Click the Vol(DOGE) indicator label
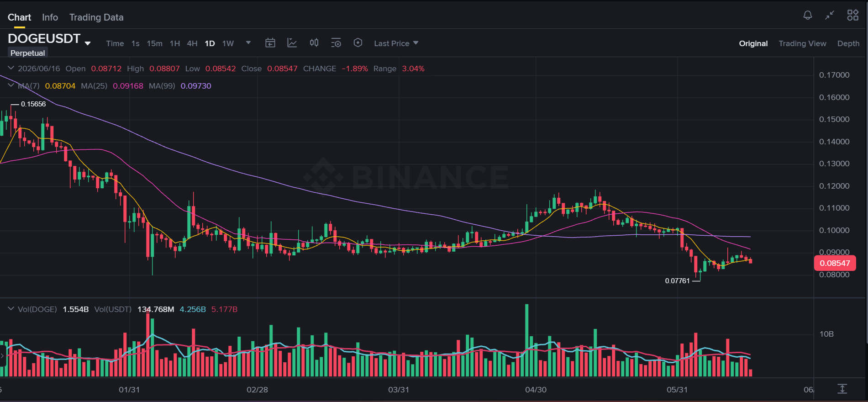Image resolution: width=868 pixels, height=402 pixels. point(37,309)
